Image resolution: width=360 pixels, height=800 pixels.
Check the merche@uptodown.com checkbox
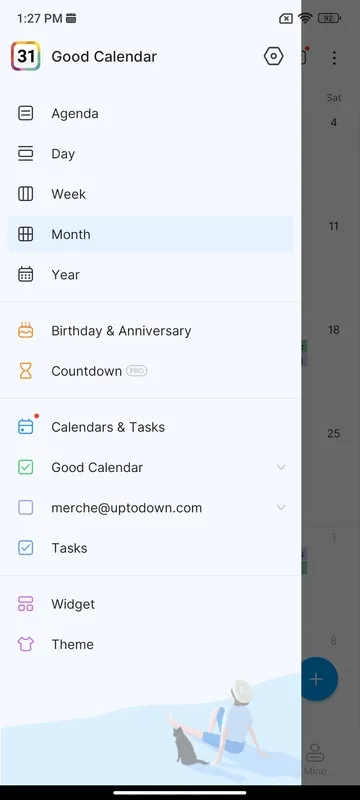25,508
